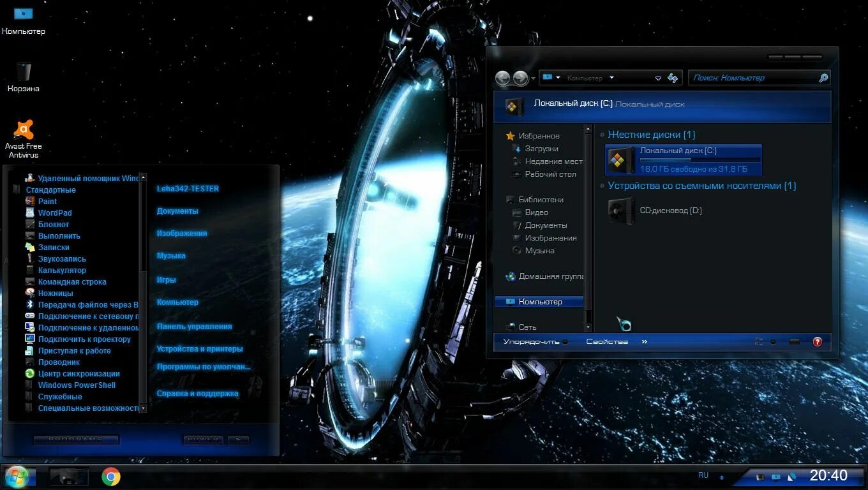This screenshot has height=490, width=868.
Task: Open Справка и поддержка link
Action: point(197,394)
